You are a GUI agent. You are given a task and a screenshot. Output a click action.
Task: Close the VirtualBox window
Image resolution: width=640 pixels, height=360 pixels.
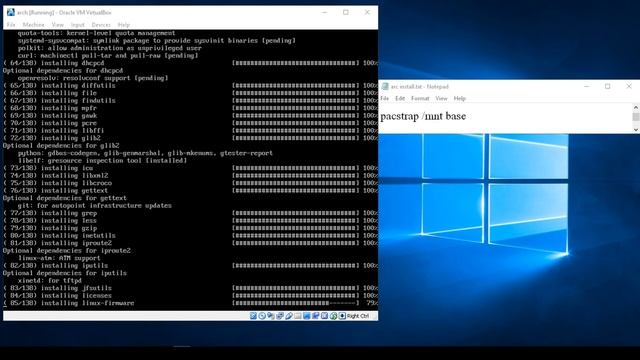(x=367, y=13)
